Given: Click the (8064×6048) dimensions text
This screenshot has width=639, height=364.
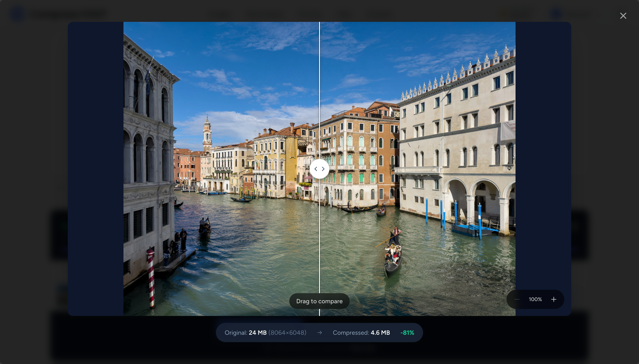Looking at the screenshot, I should pos(288,333).
